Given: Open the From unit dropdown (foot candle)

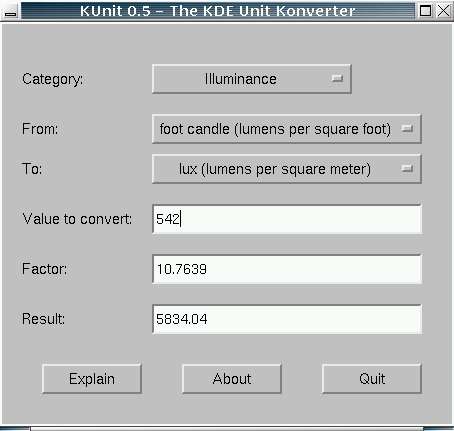Looking at the screenshot, I should (x=287, y=129).
